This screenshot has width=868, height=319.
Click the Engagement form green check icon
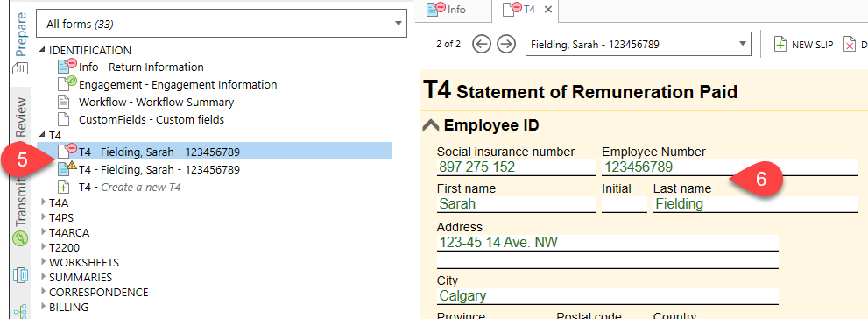[67, 83]
